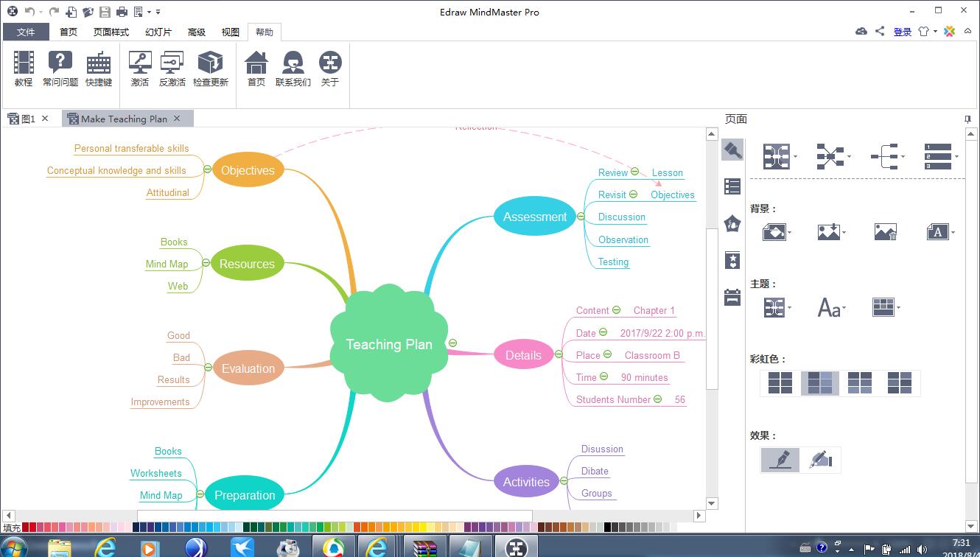
Task: Pick the red swatch in the fill color bar
Action: click(x=26, y=528)
